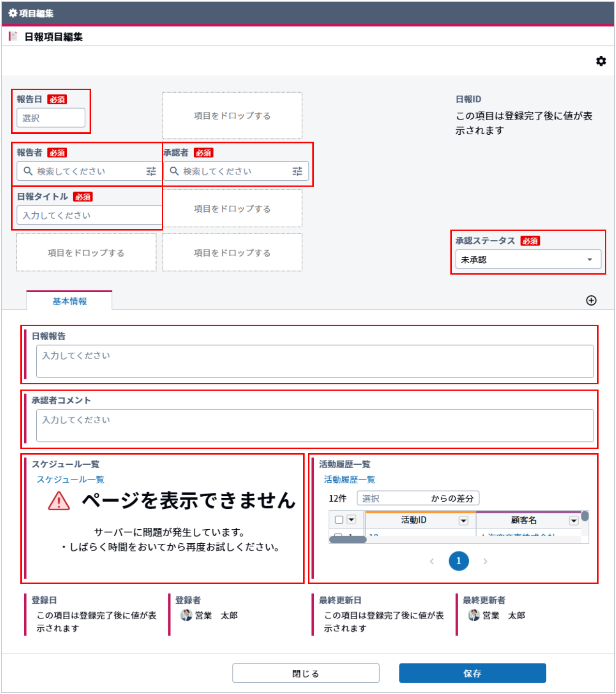Viewport: 616px width, 694px height.
Task: Tick the select-all checkbox in activity table header
Action: point(339,520)
